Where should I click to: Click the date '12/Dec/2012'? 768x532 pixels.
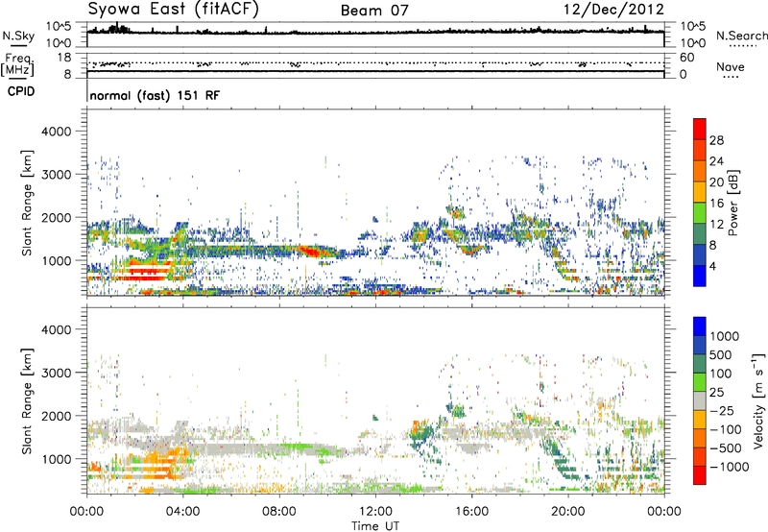(x=613, y=10)
